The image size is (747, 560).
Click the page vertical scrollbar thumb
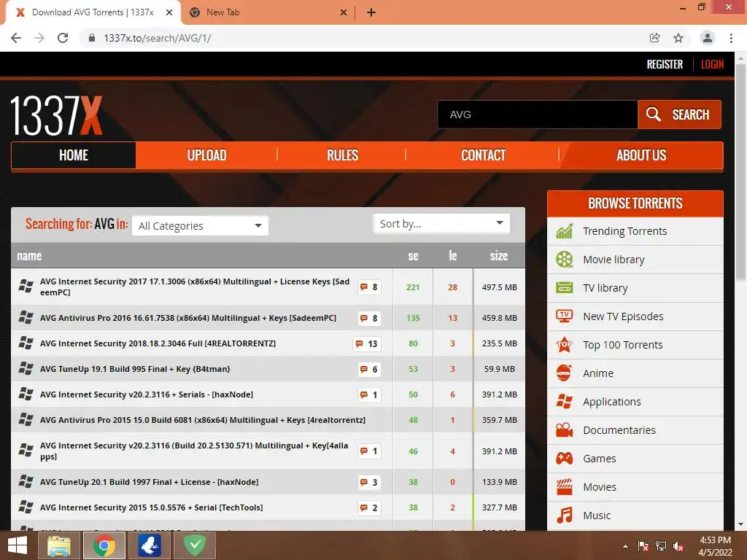740,171
